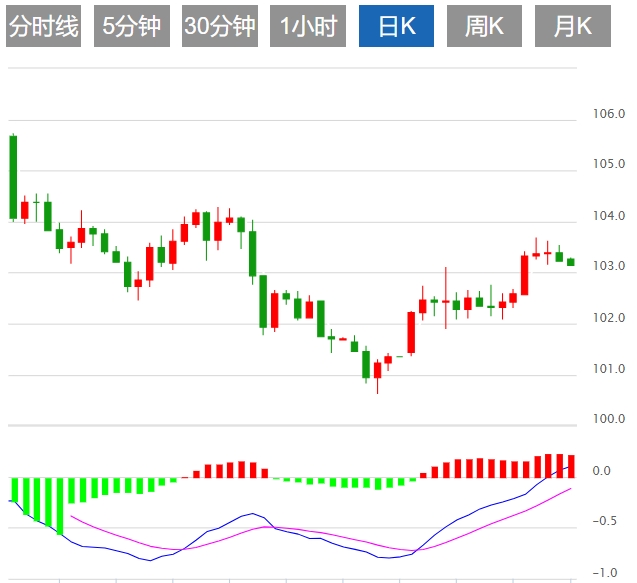Click the rightmost green candle on the chart
Image resolution: width=637 pixels, height=583 pixels.
tap(570, 262)
